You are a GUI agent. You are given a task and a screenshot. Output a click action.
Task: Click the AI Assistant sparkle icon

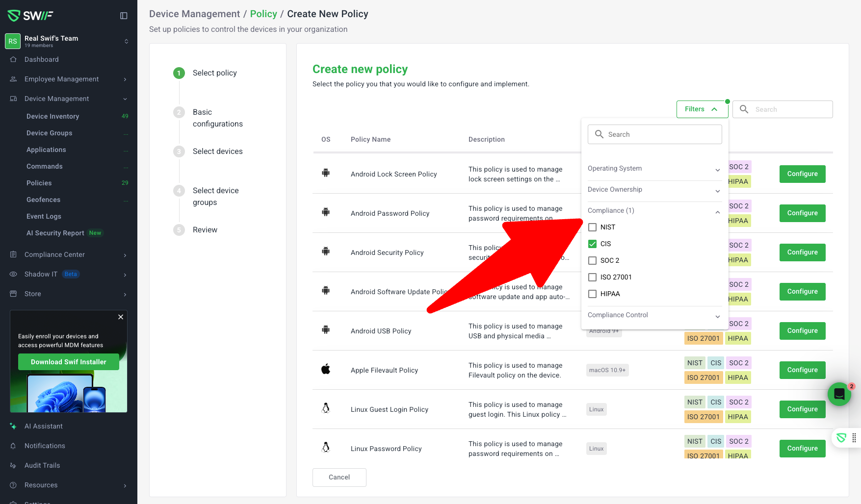[13, 426]
